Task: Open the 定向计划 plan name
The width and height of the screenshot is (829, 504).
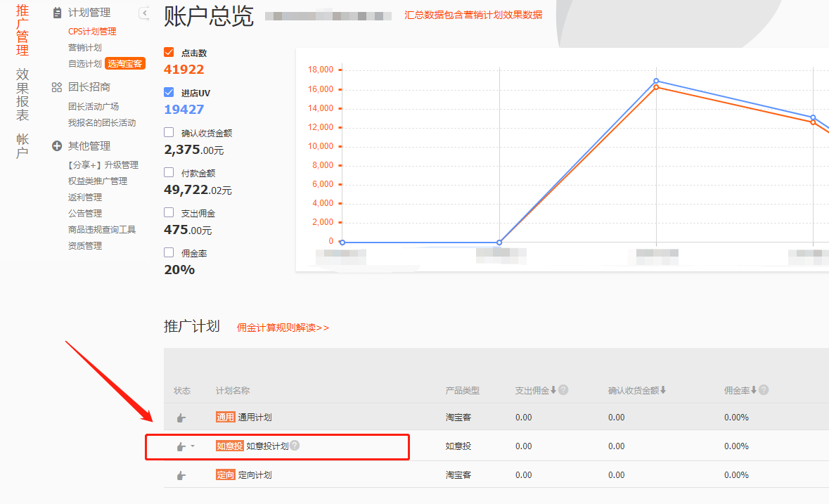Action: point(255,475)
